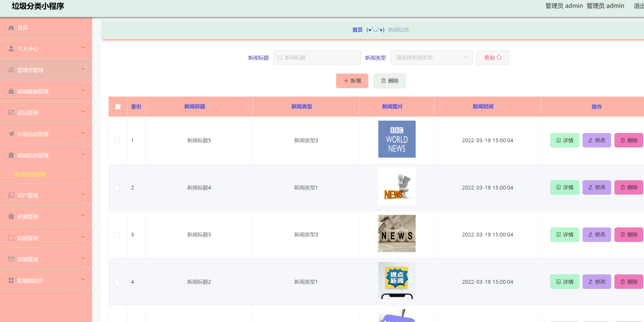The height and width of the screenshot is (322, 644).
Task: Open 轮播图信息 via its grid icon
Action: (11, 280)
